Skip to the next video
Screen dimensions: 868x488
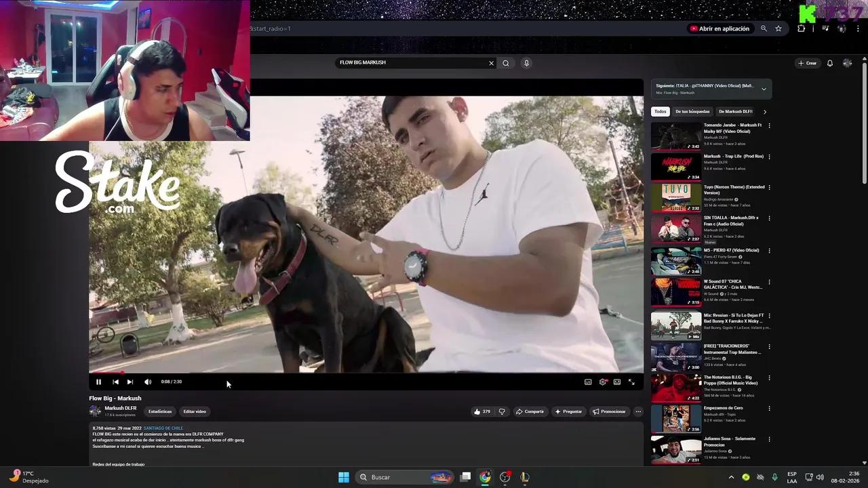(x=130, y=382)
